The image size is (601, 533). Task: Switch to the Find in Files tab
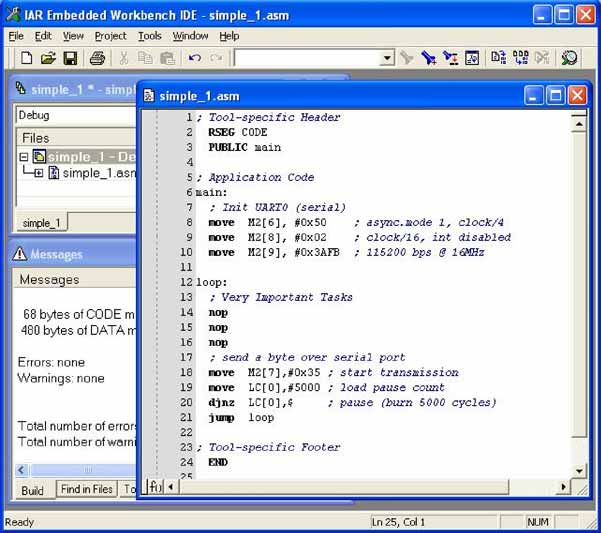tap(86, 490)
